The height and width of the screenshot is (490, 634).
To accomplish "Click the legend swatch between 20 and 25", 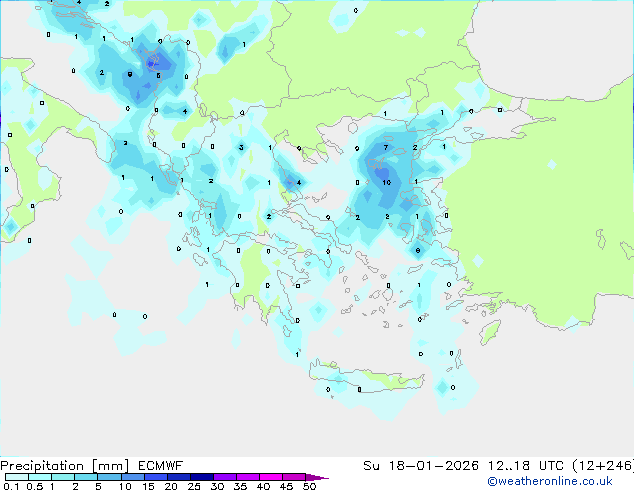I will (179, 477).
